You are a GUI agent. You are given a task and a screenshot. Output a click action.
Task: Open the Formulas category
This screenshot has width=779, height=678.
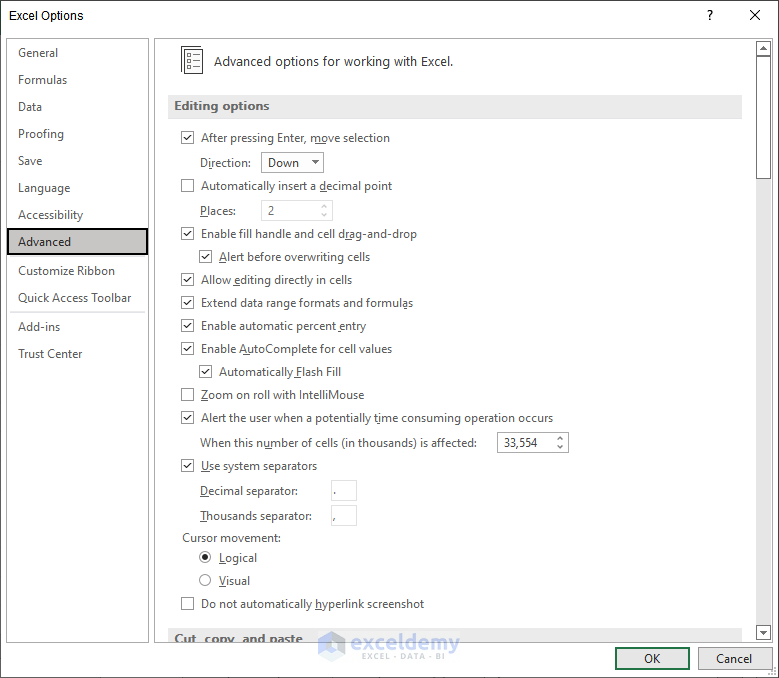(x=43, y=79)
